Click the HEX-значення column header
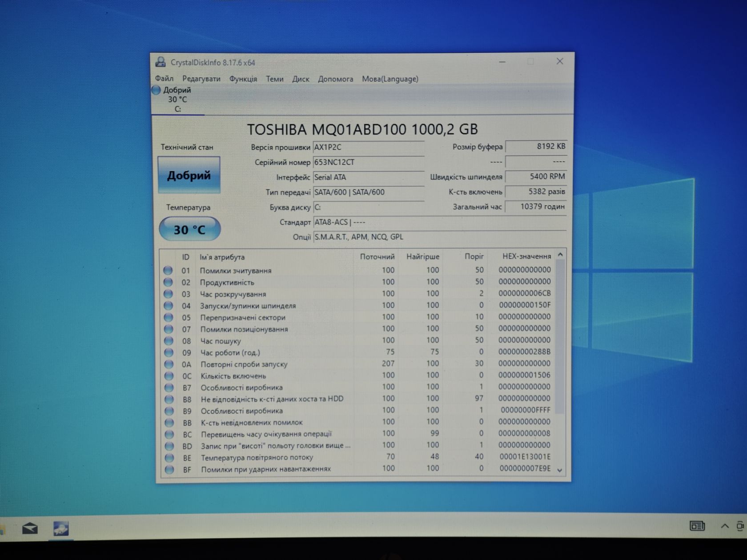Image resolution: width=747 pixels, height=560 pixels. tap(526, 256)
